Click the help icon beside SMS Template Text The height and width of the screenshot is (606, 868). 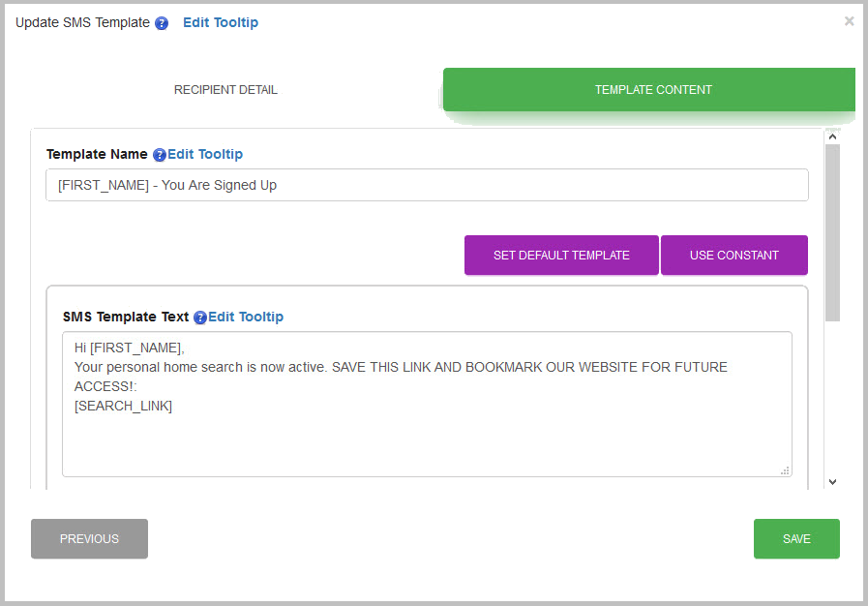coord(200,318)
